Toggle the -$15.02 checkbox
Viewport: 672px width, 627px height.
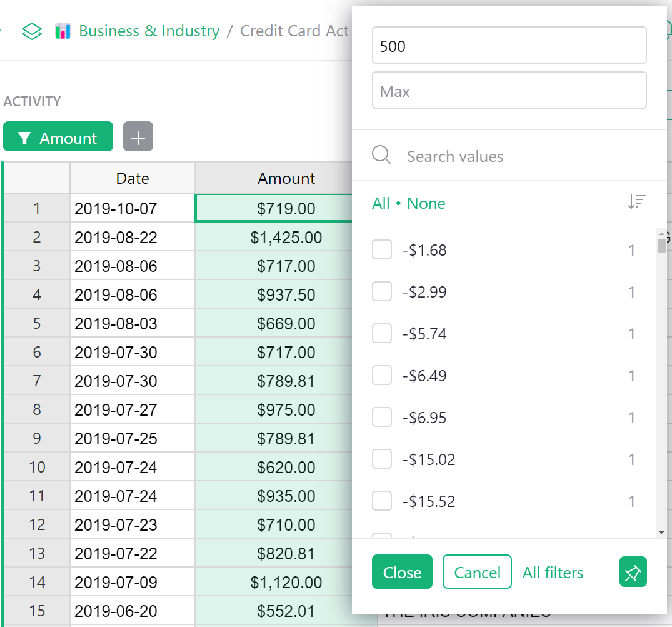[x=382, y=459]
